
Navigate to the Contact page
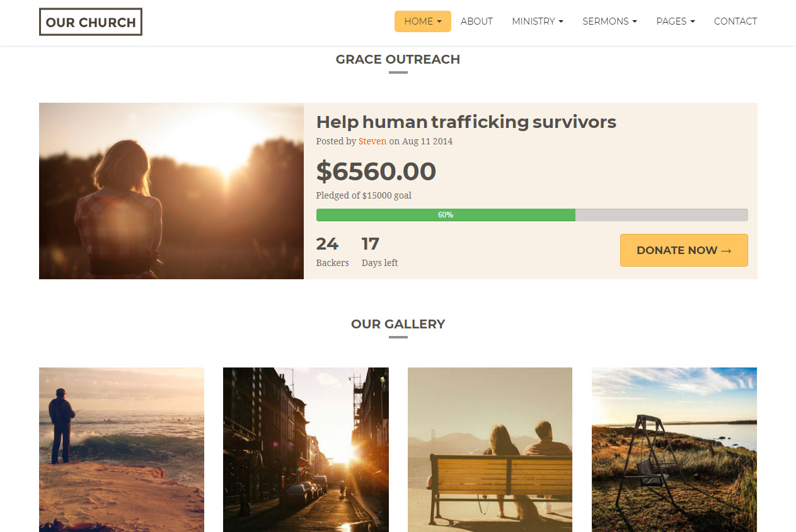pyautogui.click(x=735, y=21)
